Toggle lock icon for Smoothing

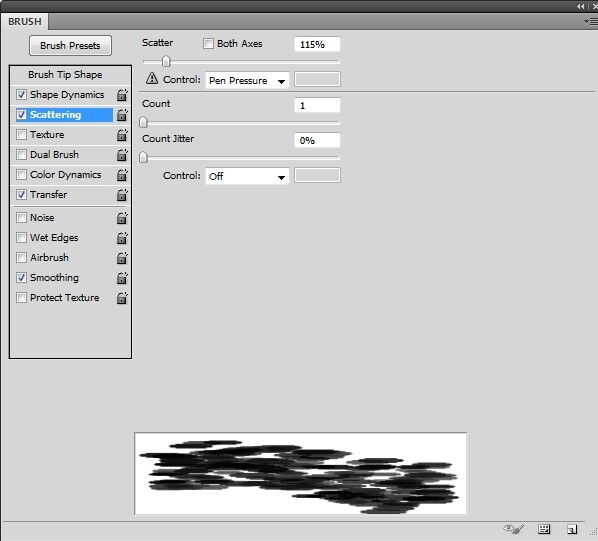[x=122, y=278]
